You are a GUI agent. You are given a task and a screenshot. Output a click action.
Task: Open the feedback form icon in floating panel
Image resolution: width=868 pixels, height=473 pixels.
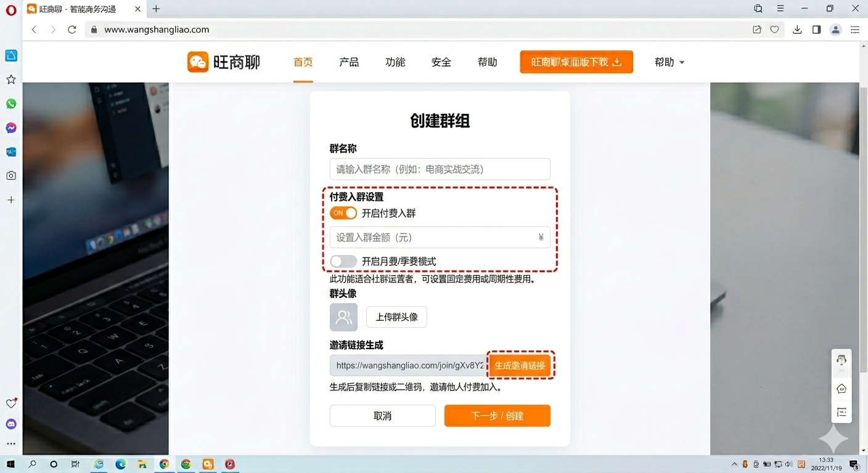pos(841,412)
